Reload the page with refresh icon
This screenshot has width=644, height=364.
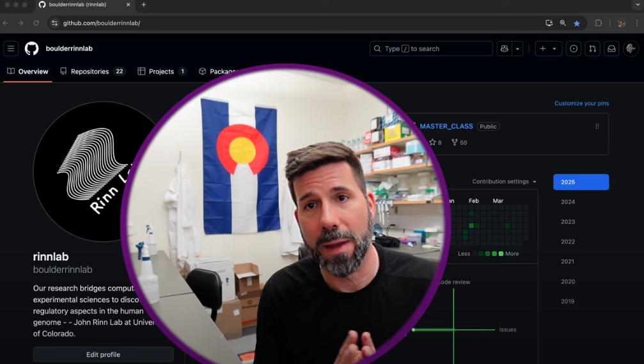point(36,23)
